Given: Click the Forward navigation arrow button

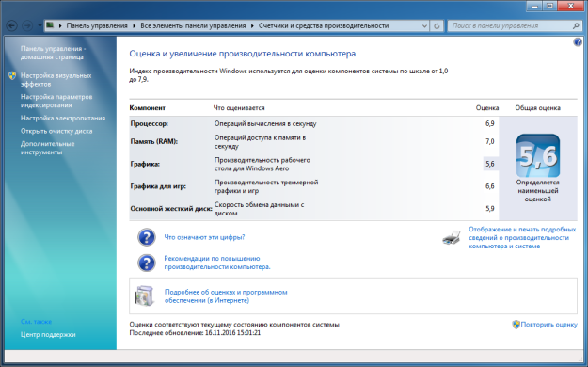Looking at the screenshot, I should coord(27,26).
